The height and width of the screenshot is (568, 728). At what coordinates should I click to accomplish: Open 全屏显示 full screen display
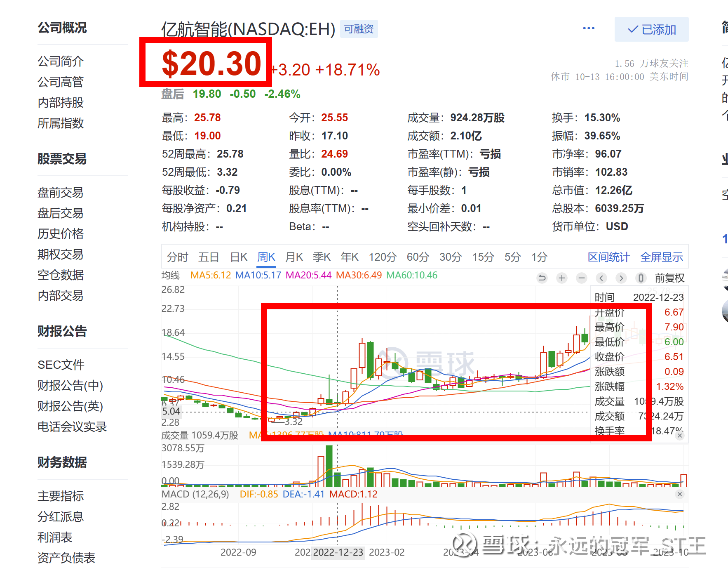662,257
